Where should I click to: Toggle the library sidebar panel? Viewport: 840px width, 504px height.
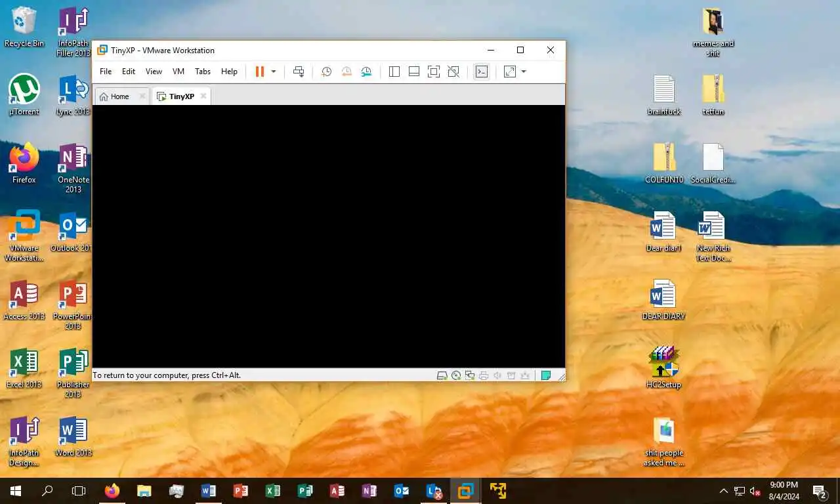[x=394, y=72]
